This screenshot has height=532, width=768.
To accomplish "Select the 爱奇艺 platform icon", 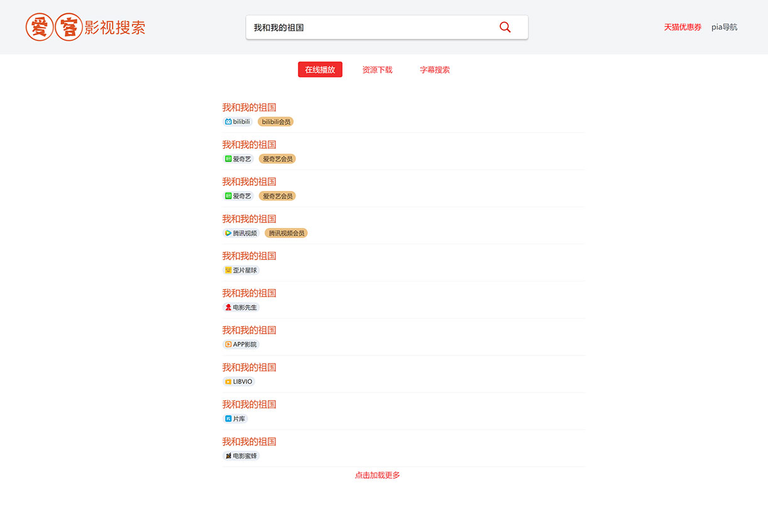I will 228,159.
